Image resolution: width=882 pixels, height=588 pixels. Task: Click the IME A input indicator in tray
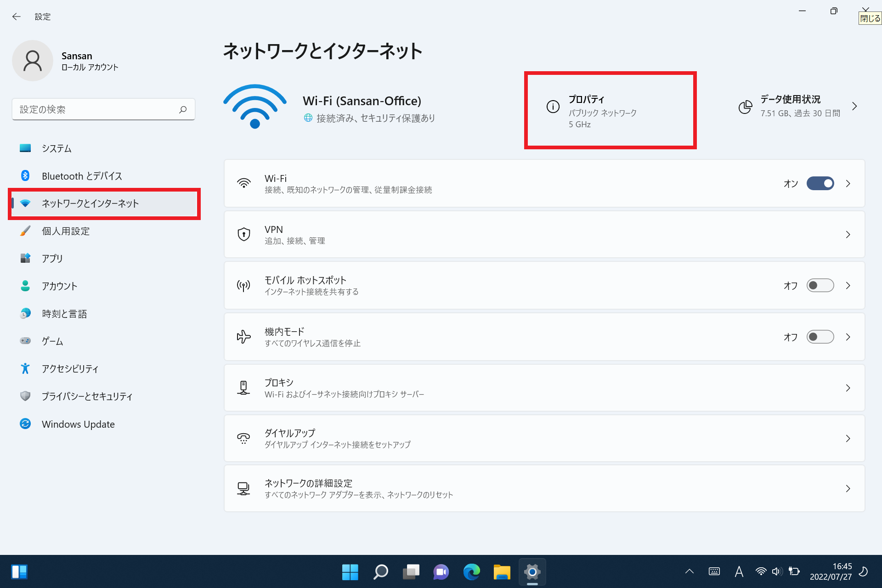point(739,571)
